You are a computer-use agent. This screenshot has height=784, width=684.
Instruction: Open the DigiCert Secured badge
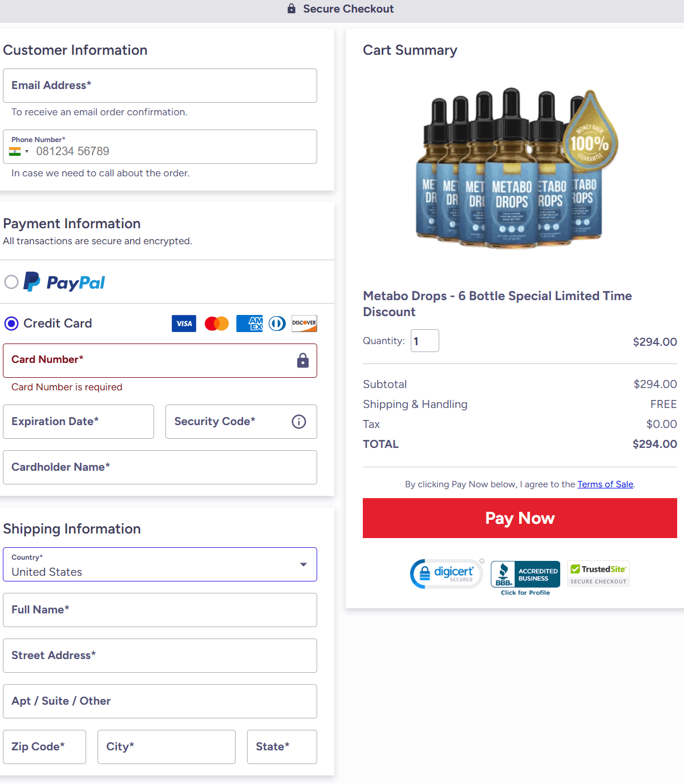point(447,573)
